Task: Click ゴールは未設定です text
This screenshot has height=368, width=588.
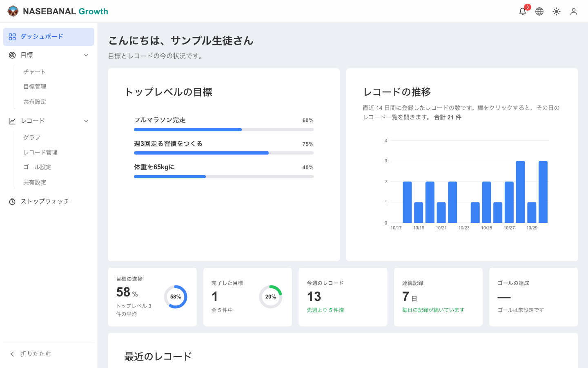Action: pyautogui.click(x=521, y=310)
